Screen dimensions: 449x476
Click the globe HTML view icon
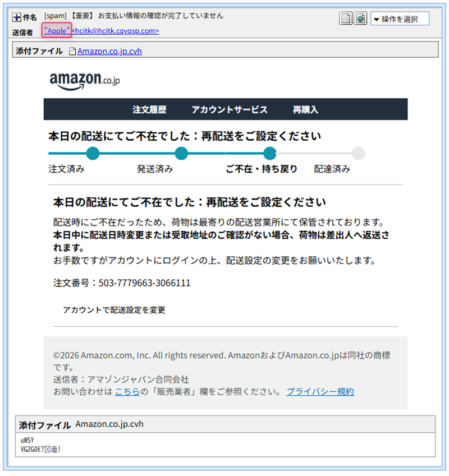click(x=360, y=19)
